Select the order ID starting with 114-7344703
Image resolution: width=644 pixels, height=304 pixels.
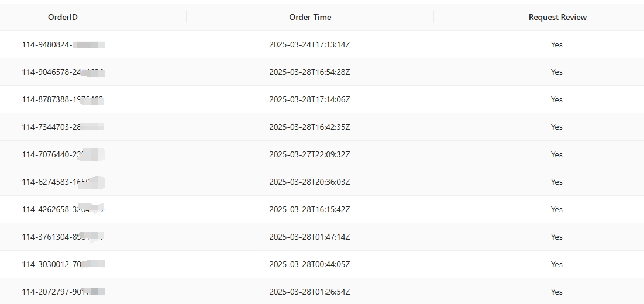(63, 127)
